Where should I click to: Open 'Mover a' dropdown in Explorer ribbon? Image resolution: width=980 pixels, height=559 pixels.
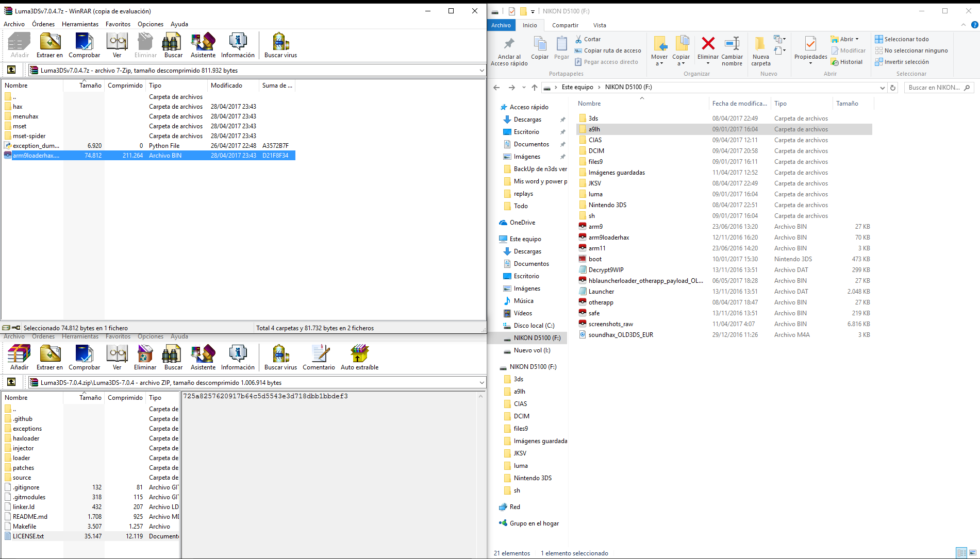click(659, 52)
